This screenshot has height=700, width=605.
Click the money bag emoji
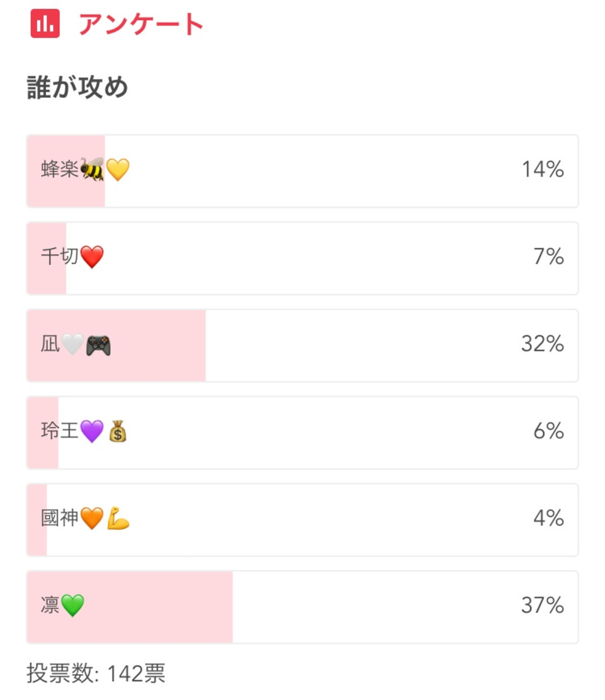(x=118, y=431)
